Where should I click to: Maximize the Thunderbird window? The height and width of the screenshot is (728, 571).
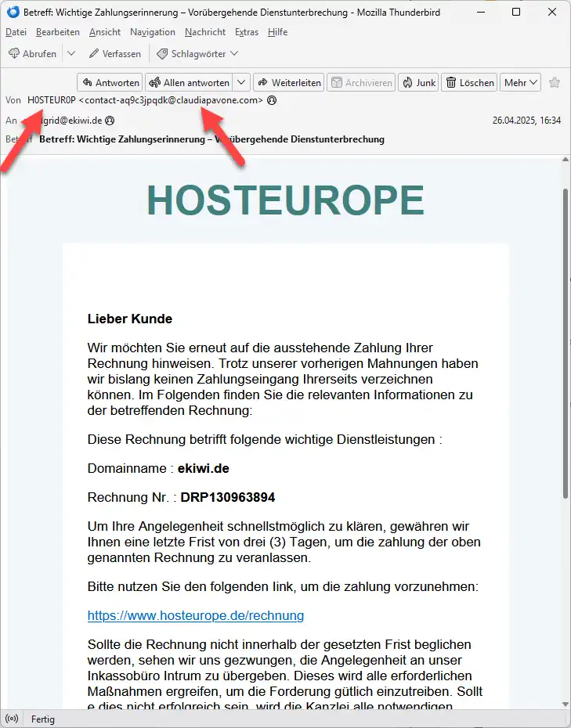click(515, 12)
